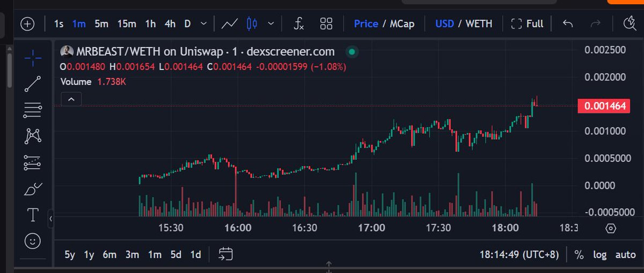644x273 pixels.
Task: Toggle the log scale
Action: click(x=599, y=255)
